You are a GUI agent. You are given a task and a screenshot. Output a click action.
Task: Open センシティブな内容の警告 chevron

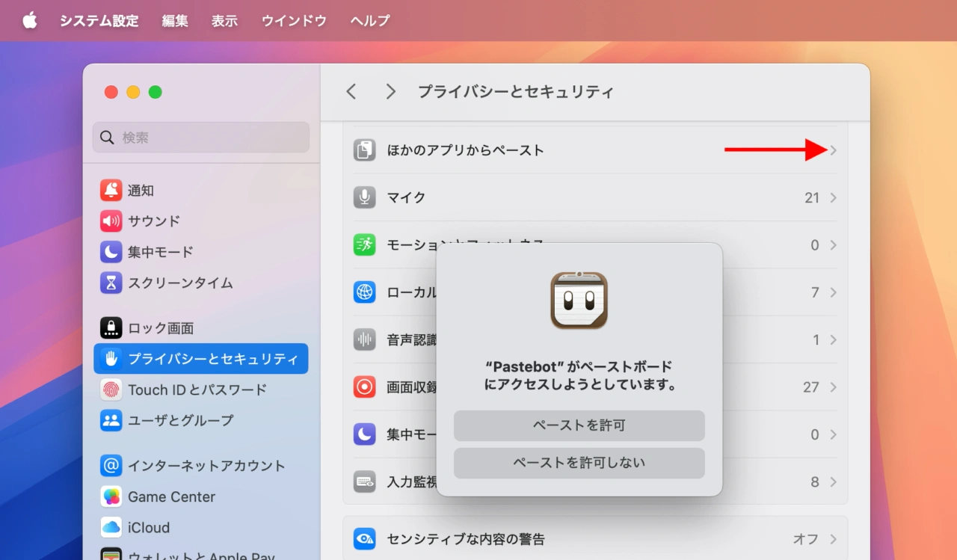(x=833, y=539)
